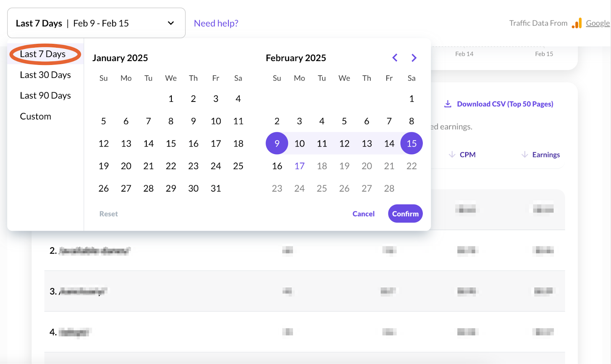This screenshot has width=611, height=364.
Task: Choose the Last 30 Days preset
Action: (45, 75)
